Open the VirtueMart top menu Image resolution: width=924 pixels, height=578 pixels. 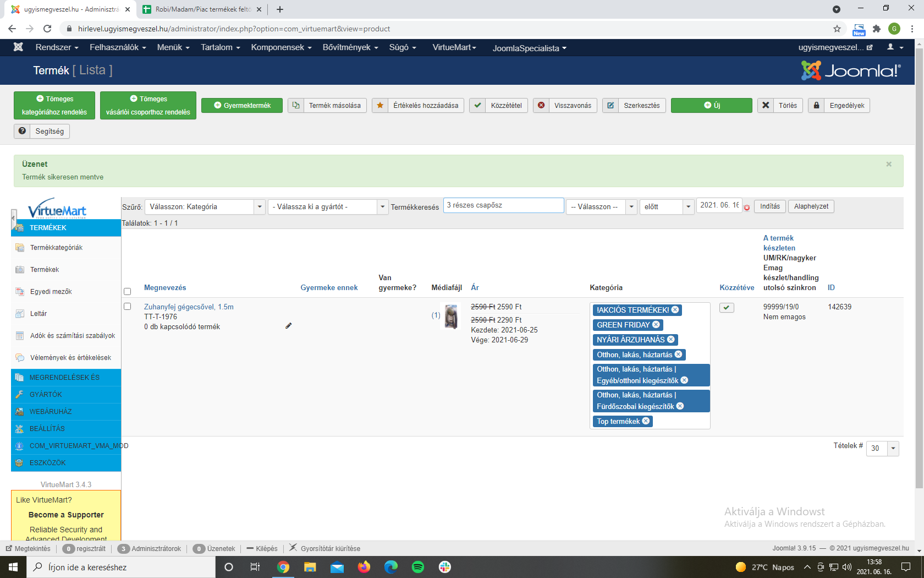coord(454,47)
